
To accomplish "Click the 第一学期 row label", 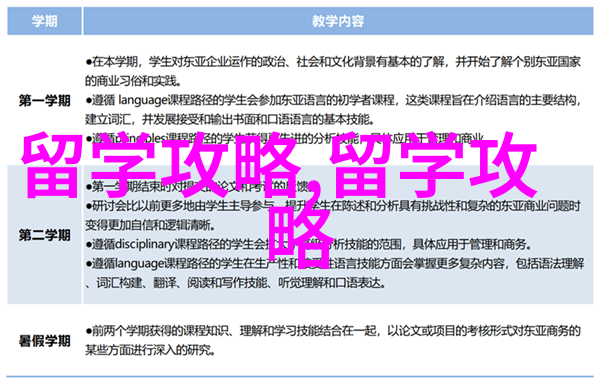I will (x=45, y=101).
